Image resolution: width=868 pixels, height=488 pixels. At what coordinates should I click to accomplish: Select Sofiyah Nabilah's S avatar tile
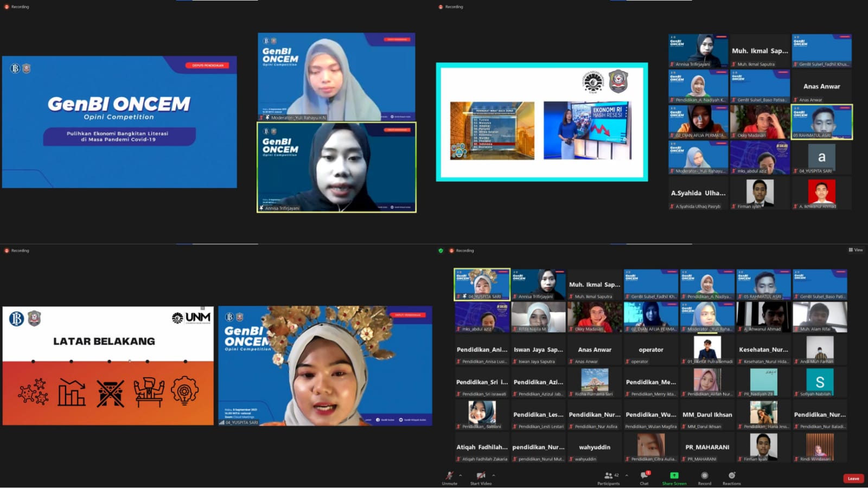click(x=820, y=382)
